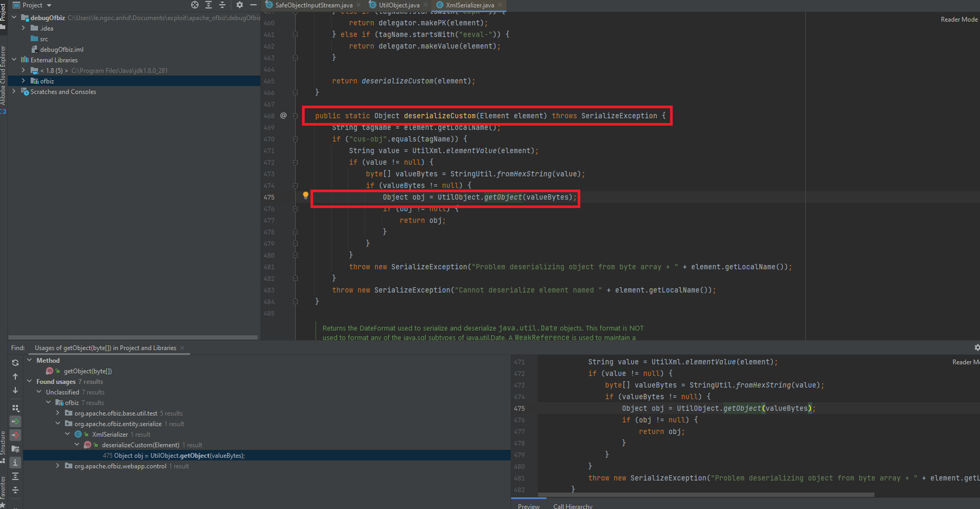The height and width of the screenshot is (509, 980).
Task: Go to previous occurrence up arrow
Action: pyautogui.click(x=15, y=377)
